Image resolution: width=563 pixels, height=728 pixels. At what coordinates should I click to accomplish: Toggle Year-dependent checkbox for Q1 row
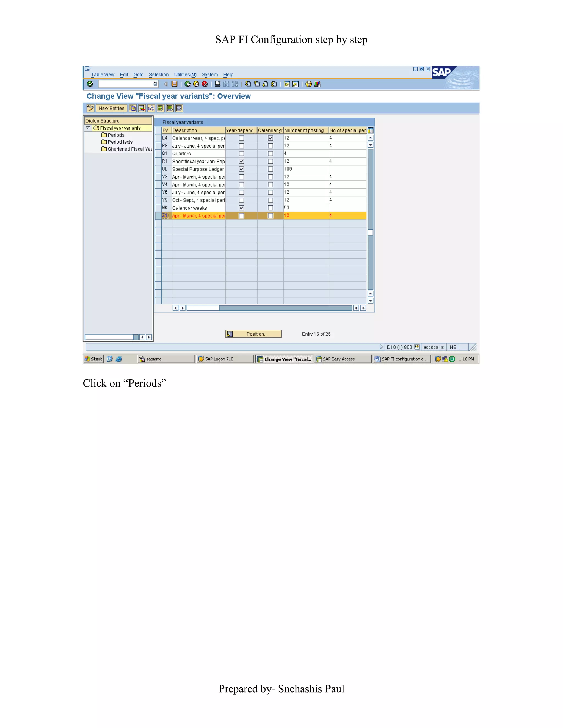click(x=241, y=154)
